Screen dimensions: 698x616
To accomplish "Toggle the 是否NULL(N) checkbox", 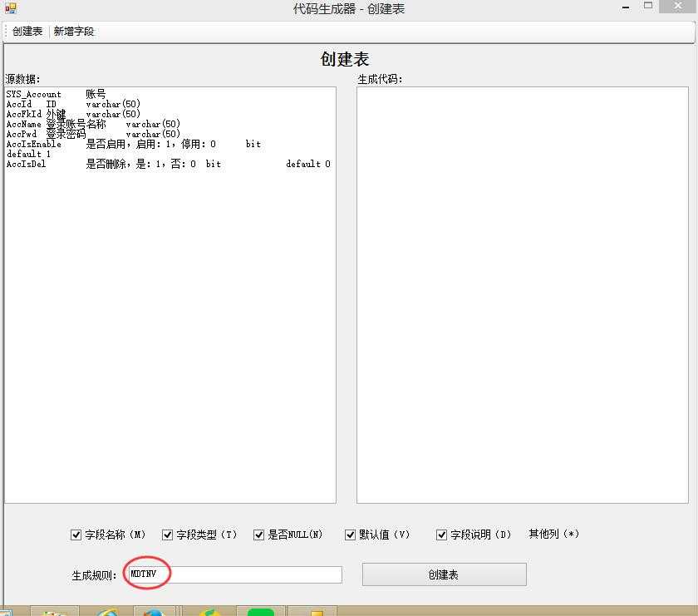I will 258,535.
